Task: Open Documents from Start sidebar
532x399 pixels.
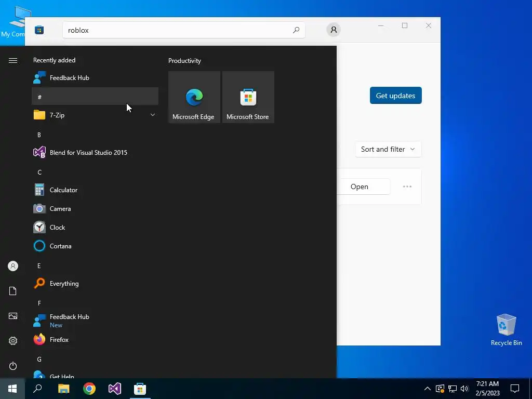Action: point(13,291)
